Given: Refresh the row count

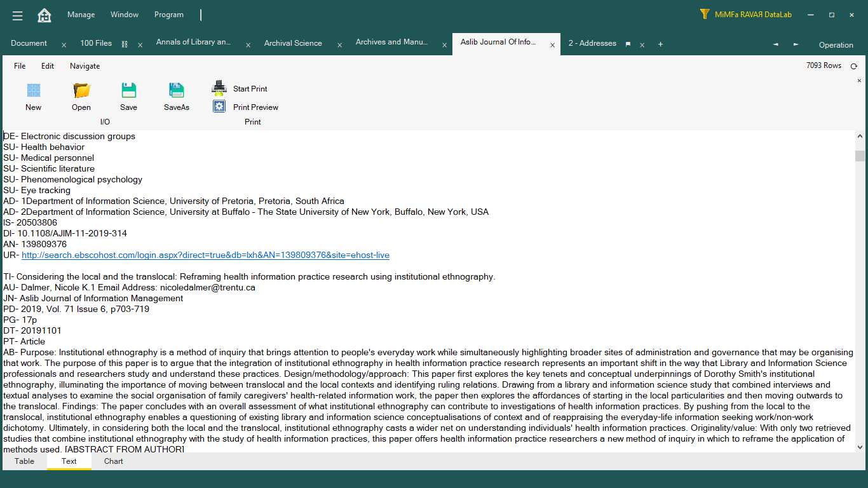Looking at the screenshot, I should (854, 66).
